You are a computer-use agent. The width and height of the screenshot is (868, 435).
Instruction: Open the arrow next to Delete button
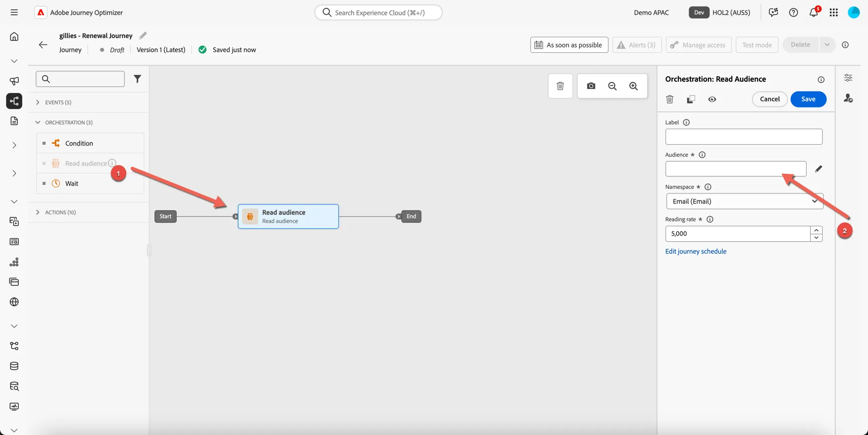pos(826,45)
